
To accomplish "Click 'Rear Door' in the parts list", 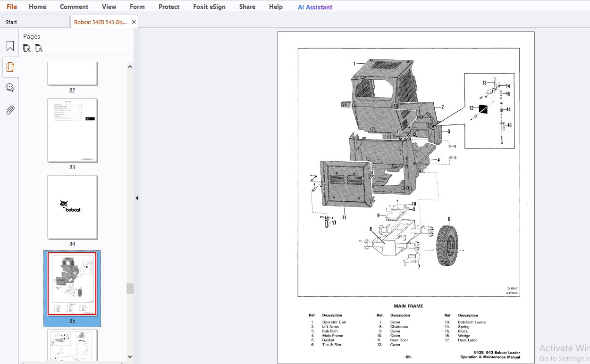I will tap(399, 340).
